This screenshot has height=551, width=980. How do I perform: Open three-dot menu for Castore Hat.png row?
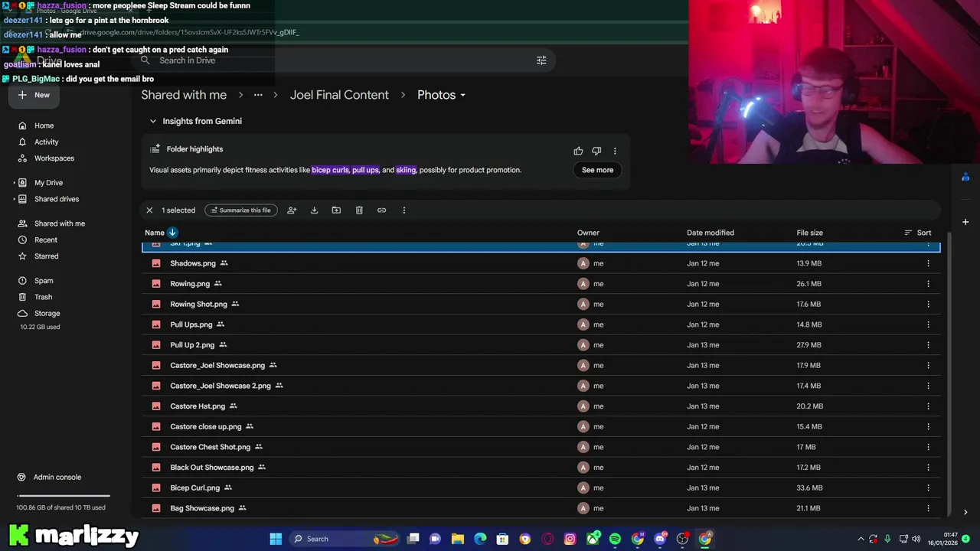[928, 406]
